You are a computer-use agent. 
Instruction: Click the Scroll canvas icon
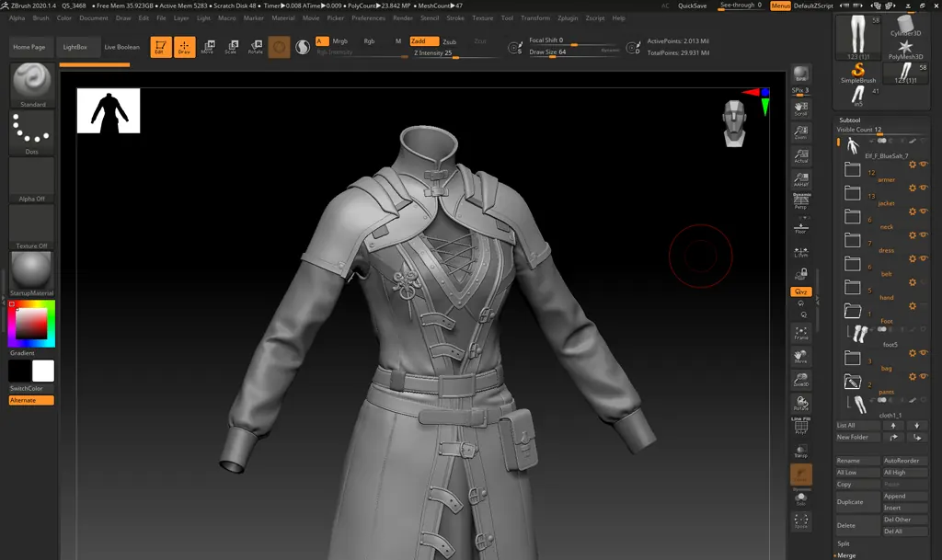[x=801, y=109]
